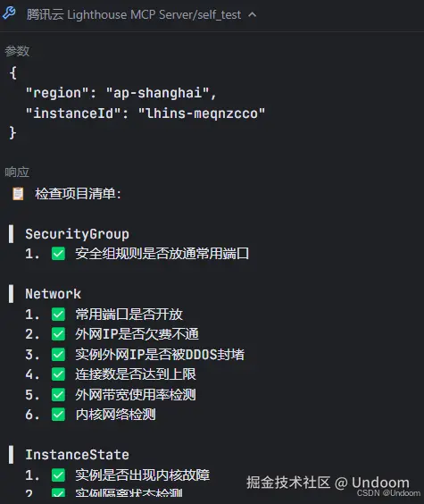This screenshot has width=424, height=504.
Task: Click the 响应 section label
Action: coord(17,172)
